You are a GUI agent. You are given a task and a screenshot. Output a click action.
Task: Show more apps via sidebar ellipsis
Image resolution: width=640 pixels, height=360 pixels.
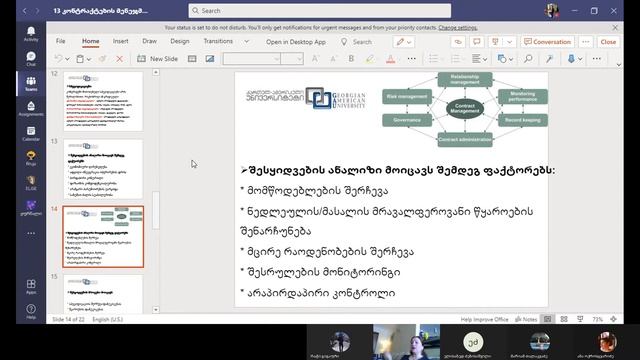pyautogui.click(x=31, y=233)
